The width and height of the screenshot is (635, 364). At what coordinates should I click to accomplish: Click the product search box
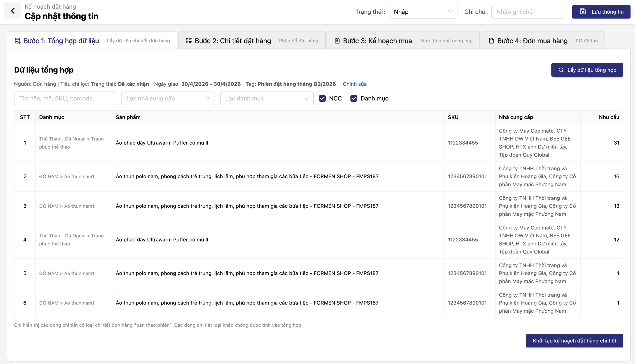(x=65, y=98)
